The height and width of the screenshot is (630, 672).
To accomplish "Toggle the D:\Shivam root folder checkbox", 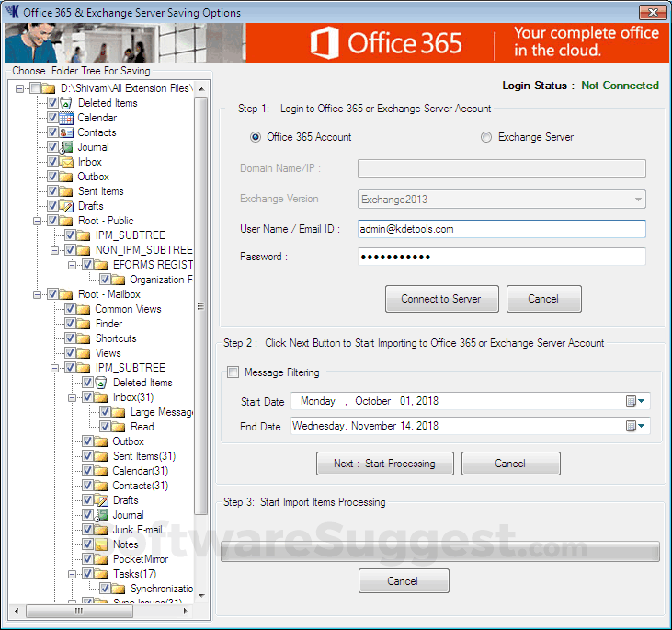I will click(35, 88).
